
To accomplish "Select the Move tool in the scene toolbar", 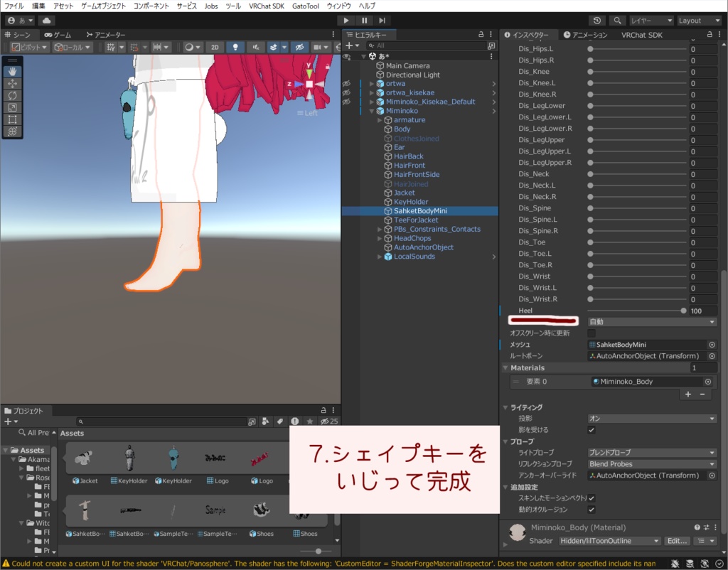I will tap(13, 83).
